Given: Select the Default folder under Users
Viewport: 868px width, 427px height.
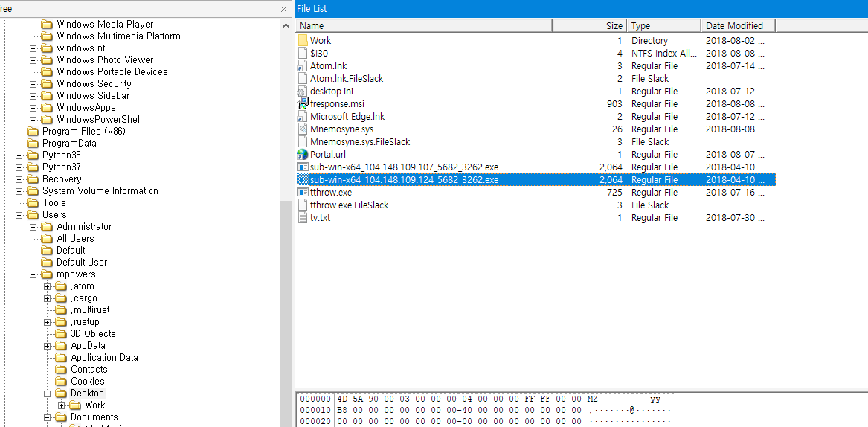Looking at the screenshot, I should coord(71,251).
